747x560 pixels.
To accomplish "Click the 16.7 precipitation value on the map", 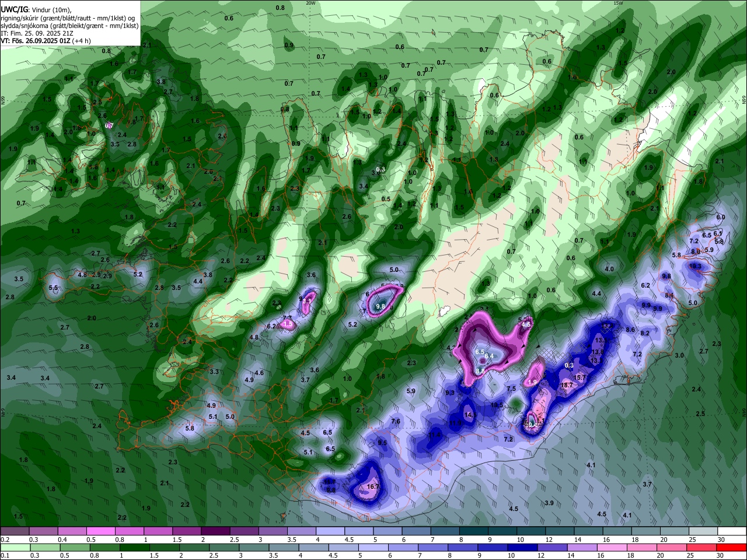I will (373, 487).
